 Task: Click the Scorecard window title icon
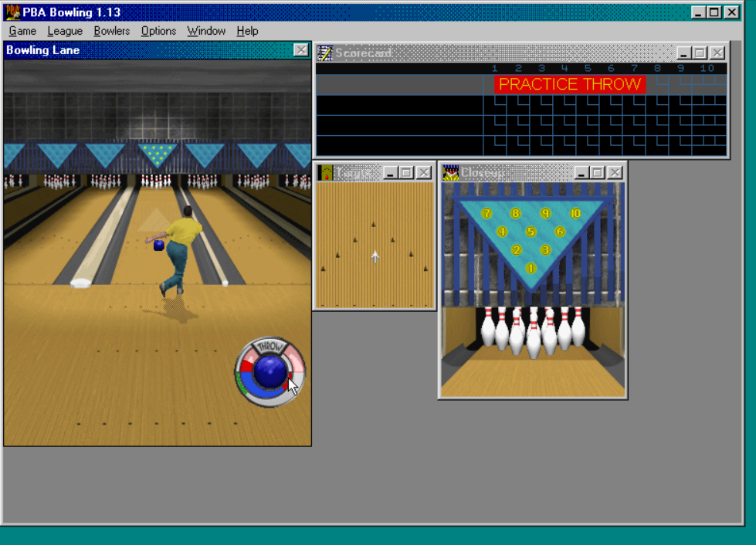tap(325, 52)
